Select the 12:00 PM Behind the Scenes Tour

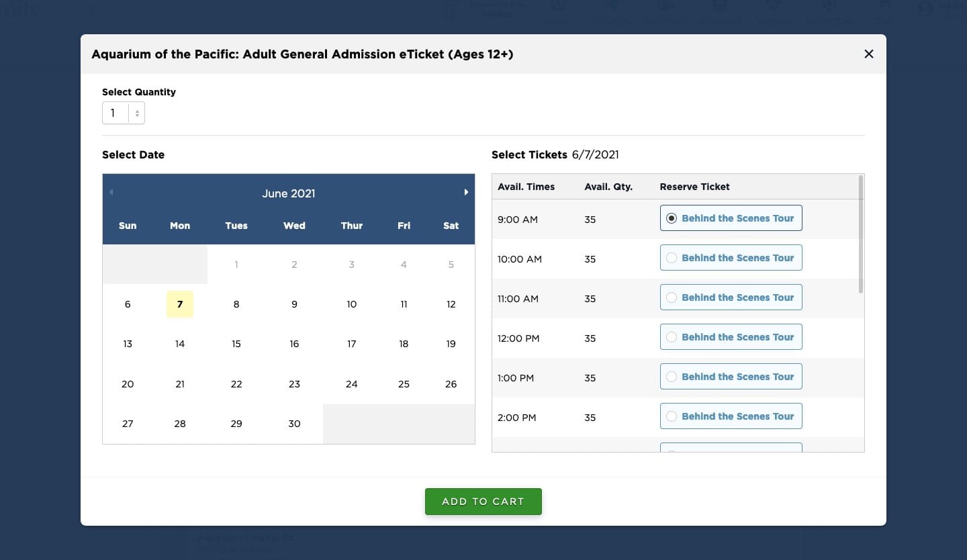731,337
